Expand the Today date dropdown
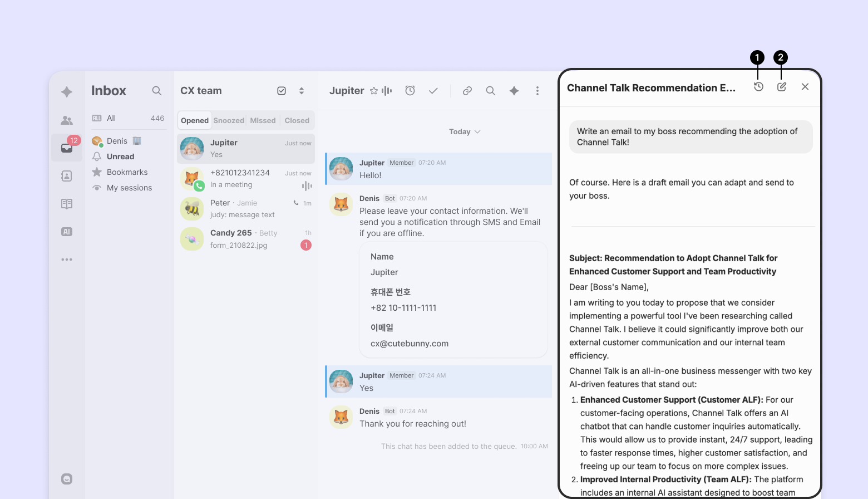The height and width of the screenshot is (499, 868). tap(465, 132)
